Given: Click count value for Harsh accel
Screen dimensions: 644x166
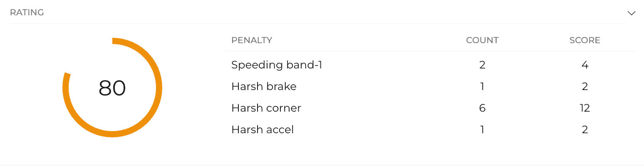Looking at the screenshot, I should tap(482, 129).
